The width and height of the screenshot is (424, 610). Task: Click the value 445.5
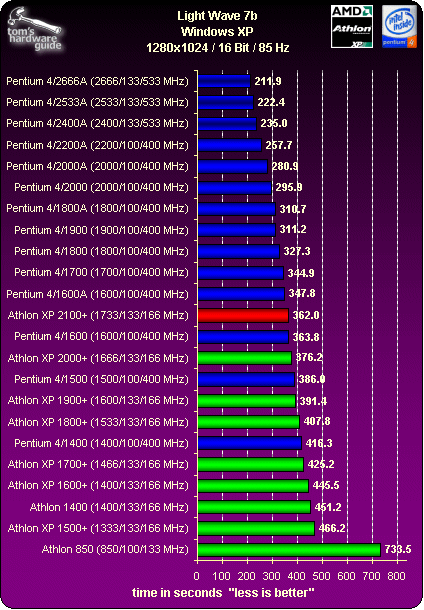(326, 485)
